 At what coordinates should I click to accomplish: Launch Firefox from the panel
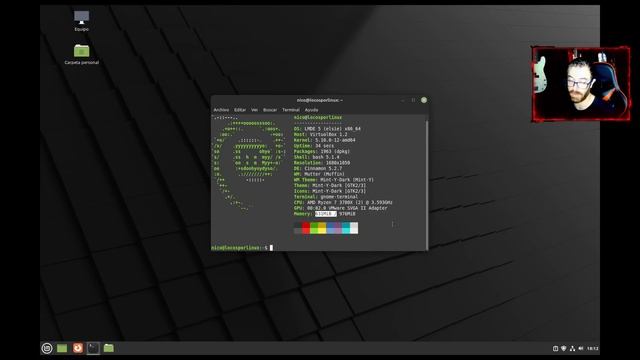click(78, 348)
